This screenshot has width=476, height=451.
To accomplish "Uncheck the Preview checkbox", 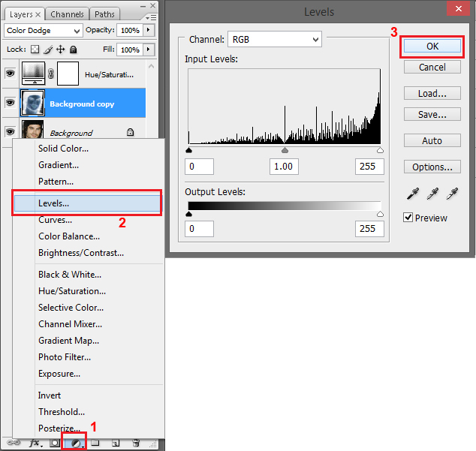I will (408, 218).
